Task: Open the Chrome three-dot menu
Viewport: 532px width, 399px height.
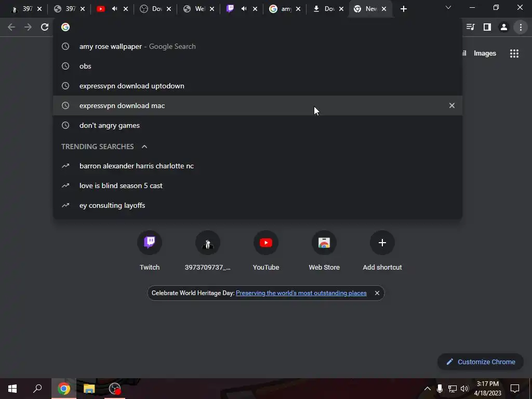Action: pyautogui.click(x=521, y=27)
